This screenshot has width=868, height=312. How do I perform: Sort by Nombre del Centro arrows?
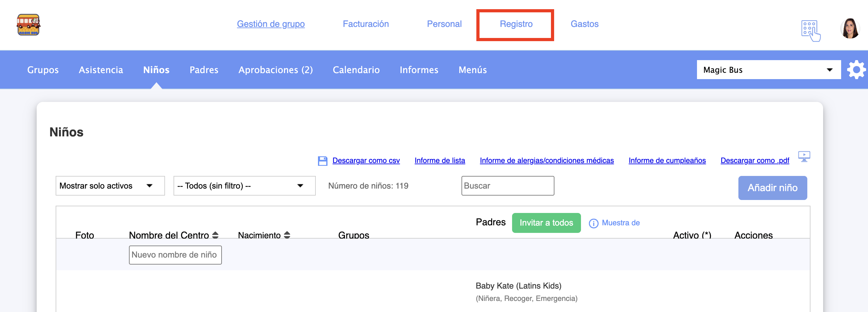click(215, 235)
